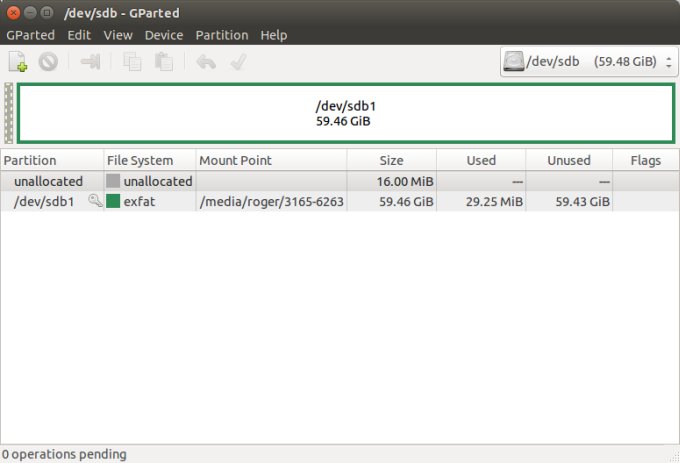680x463 pixels.
Task: Sort by the Size column header
Action: 391,160
